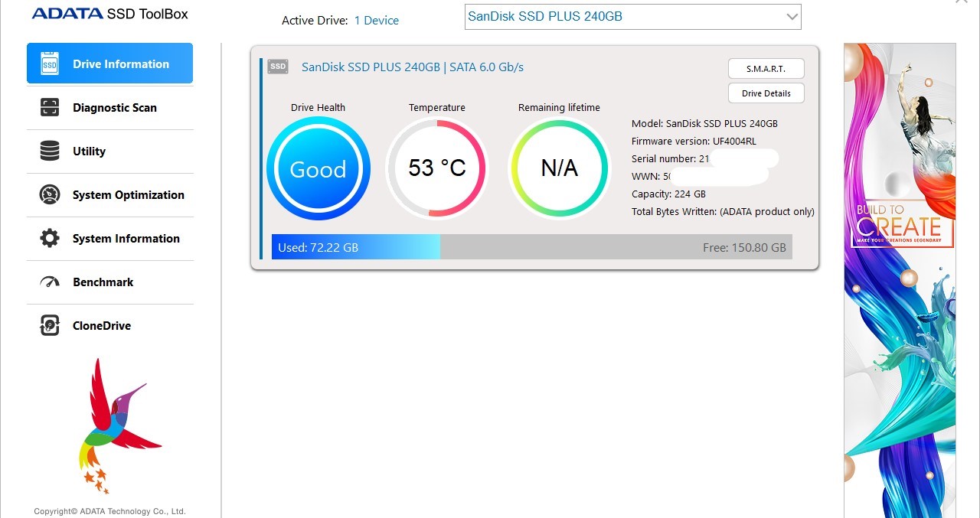
Task: Select CloneDrive in the sidebar
Action: tap(109, 326)
